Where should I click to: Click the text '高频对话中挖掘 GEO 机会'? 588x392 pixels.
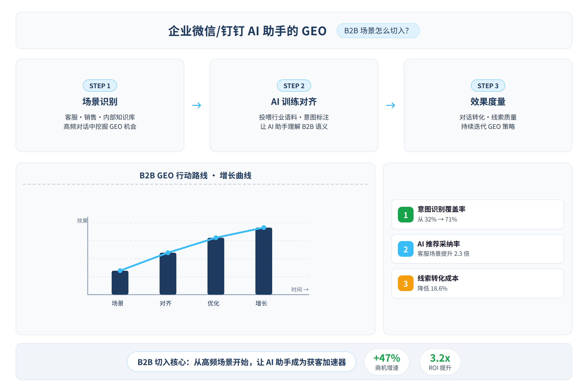(100, 126)
